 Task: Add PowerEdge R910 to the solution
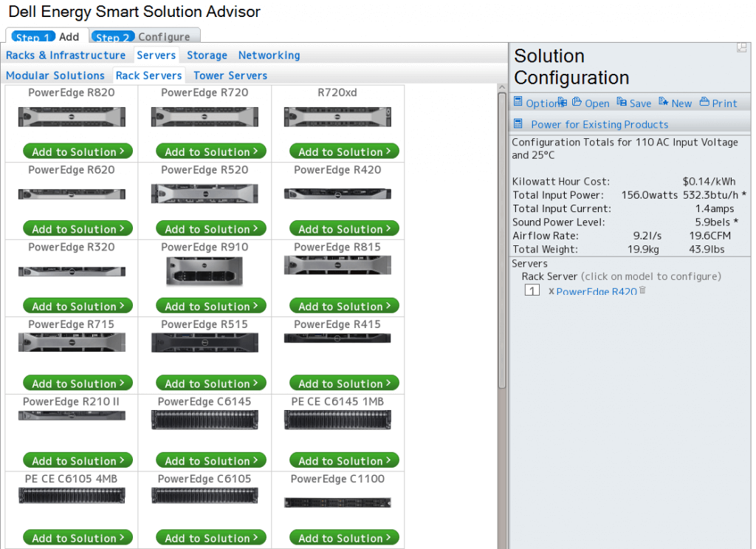(x=211, y=306)
